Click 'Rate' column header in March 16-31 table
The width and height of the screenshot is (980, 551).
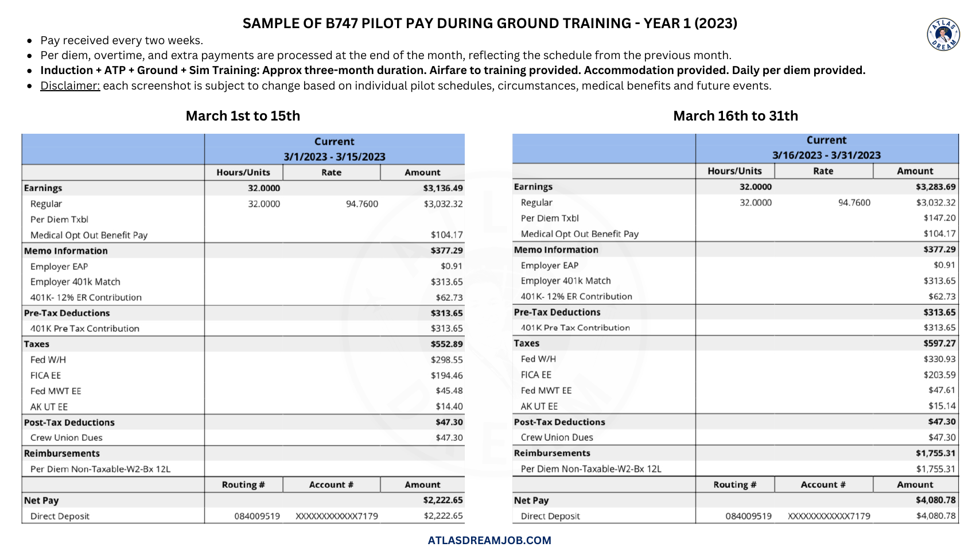(x=823, y=171)
